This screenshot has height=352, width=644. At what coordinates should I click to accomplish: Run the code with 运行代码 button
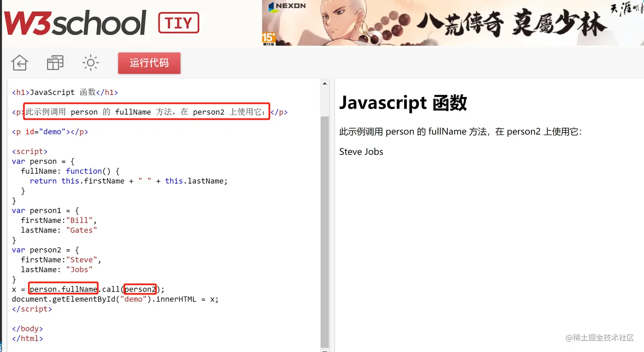click(x=149, y=63)
